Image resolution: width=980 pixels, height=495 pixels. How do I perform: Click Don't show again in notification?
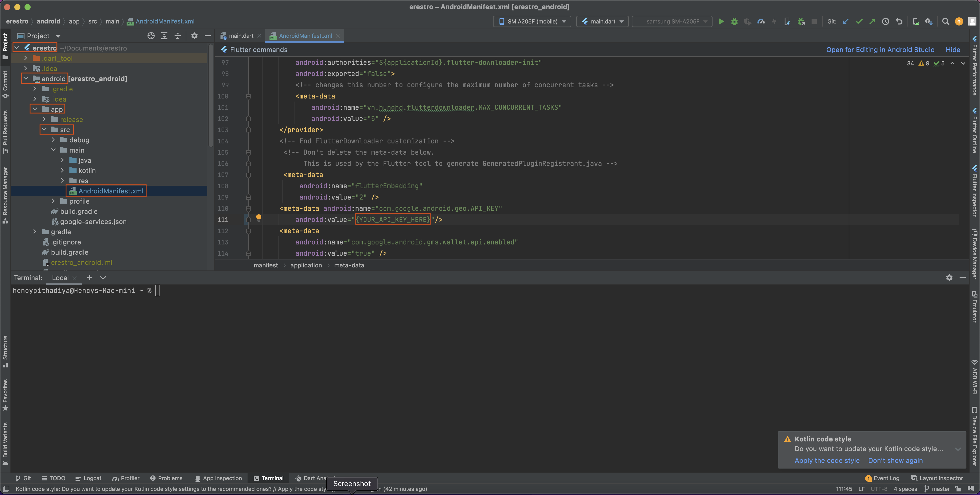tap(895, 460)
